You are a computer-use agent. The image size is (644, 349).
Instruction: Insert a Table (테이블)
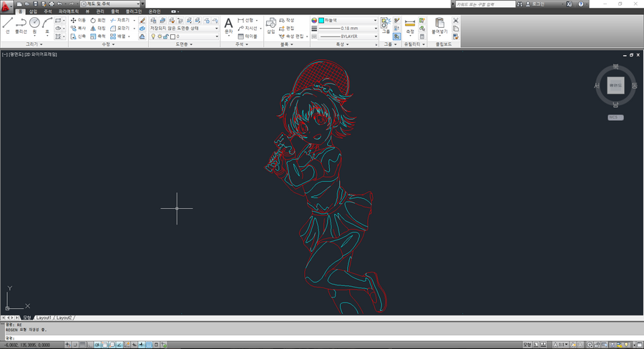248,36
